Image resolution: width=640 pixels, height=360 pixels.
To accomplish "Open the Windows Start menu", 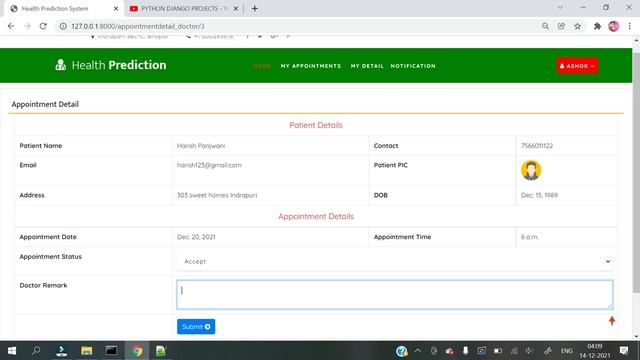I will [12, 351].
